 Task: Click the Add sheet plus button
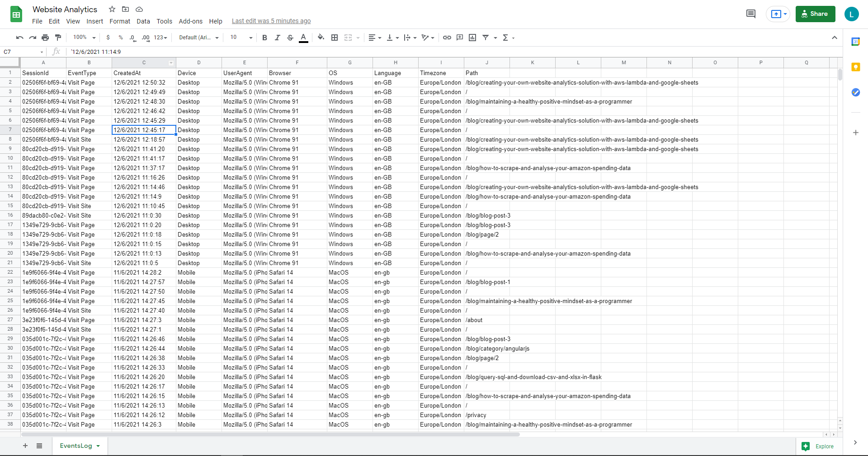click(25, 446)
